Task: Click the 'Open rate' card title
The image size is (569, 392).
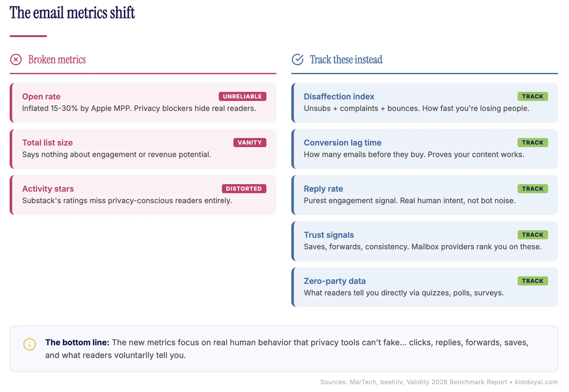Action: (x=41, y=97)
